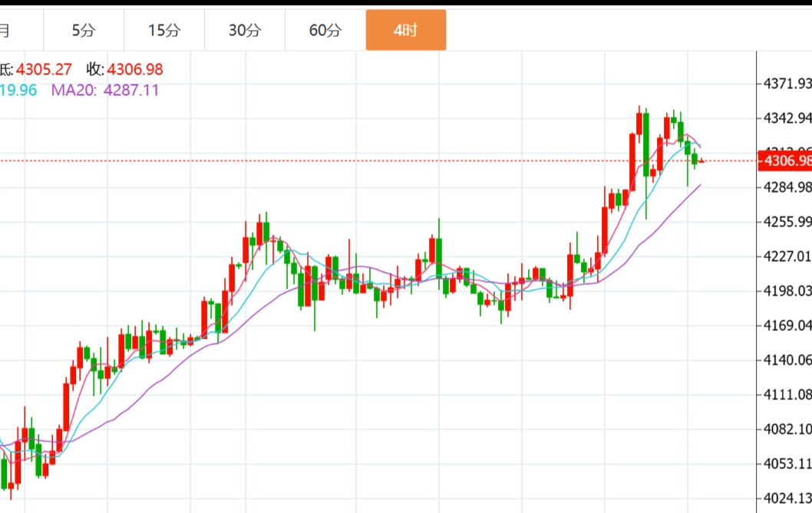The height and width of the screenshot is (513, 812).
Task: Click the highlighted orange 4时 tab
Action: [x=405, y=31]
